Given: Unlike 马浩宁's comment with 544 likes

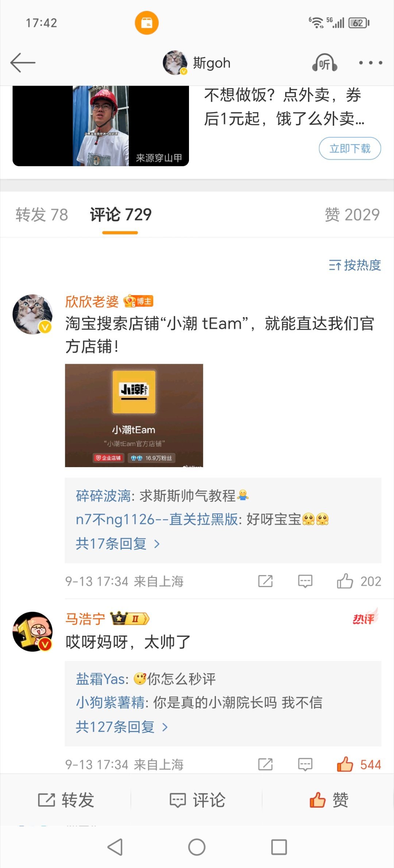Looking at the screenshot, I should click(x=359, y=765).
